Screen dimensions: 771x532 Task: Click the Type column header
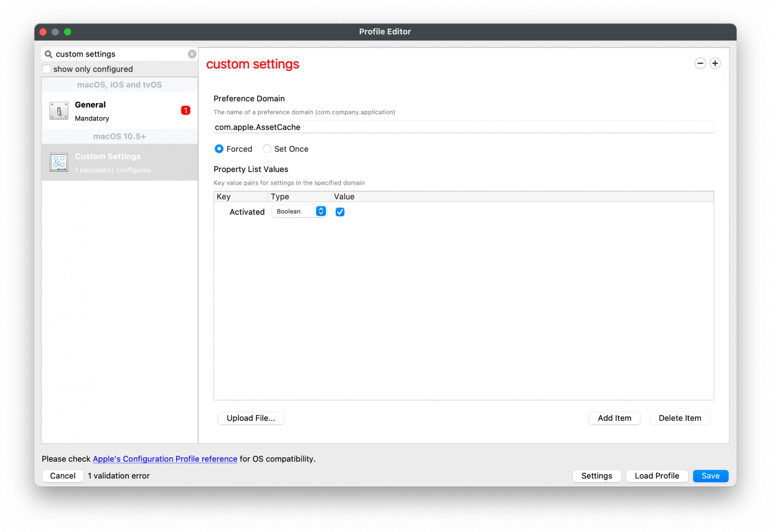pyautogui.click(x=299, y=196)
